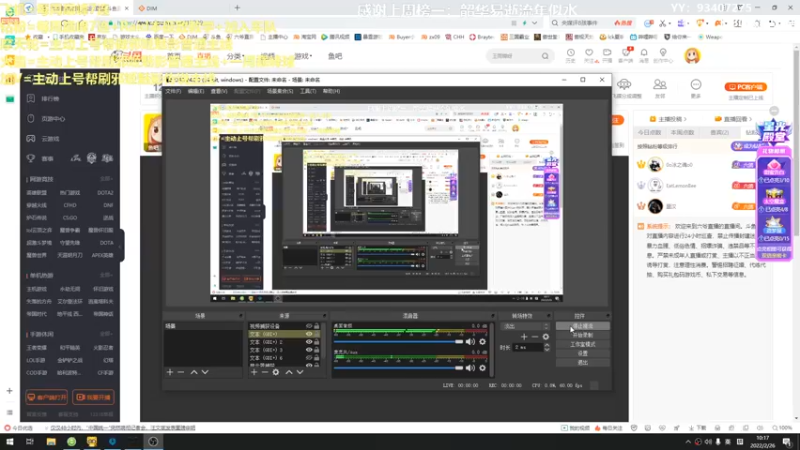Open OBS 文件(F) menu
The image size is (800, 450).
(x=173, y=91)
